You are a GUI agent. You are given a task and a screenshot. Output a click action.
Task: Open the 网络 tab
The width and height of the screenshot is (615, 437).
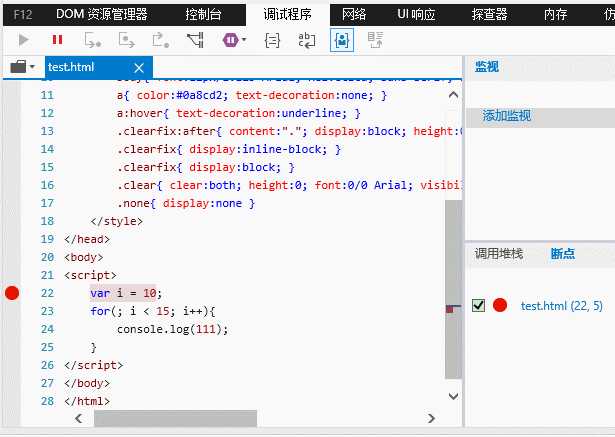click(x=354, y=15)
